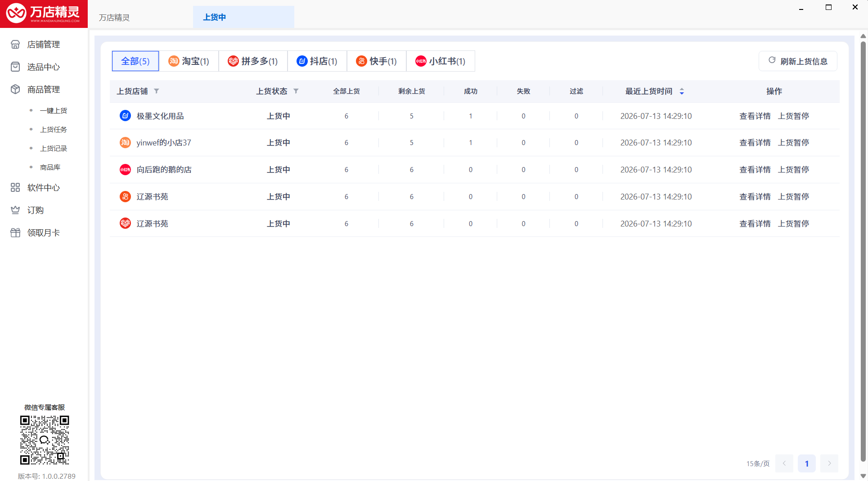Screen dimensions: 868x481
Task: Click the 商品管理 box icon
Action: point(15,89)
